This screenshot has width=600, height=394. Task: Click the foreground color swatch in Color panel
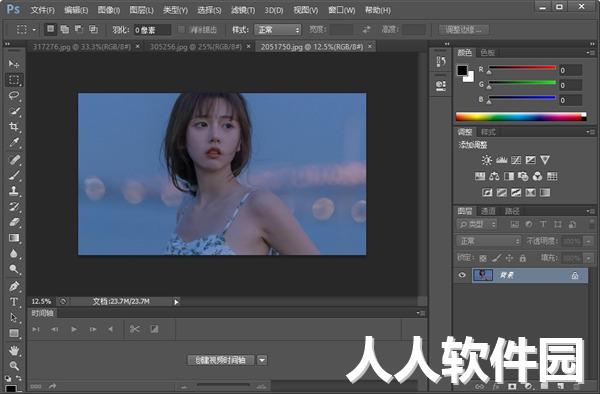coord(462,70)
